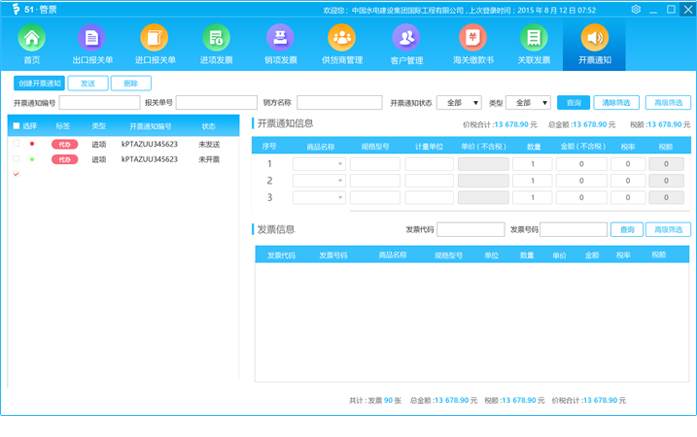Image resolution: width=697 pixels, height=437 pixels.
Task: Open the 出口报关单 module icon
Action: coord(94,44)
